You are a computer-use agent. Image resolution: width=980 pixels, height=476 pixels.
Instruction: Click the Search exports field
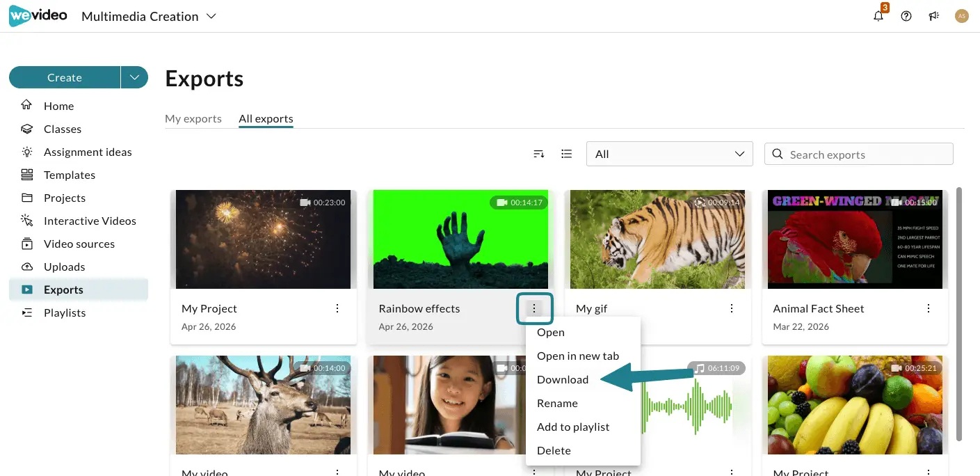859,154
